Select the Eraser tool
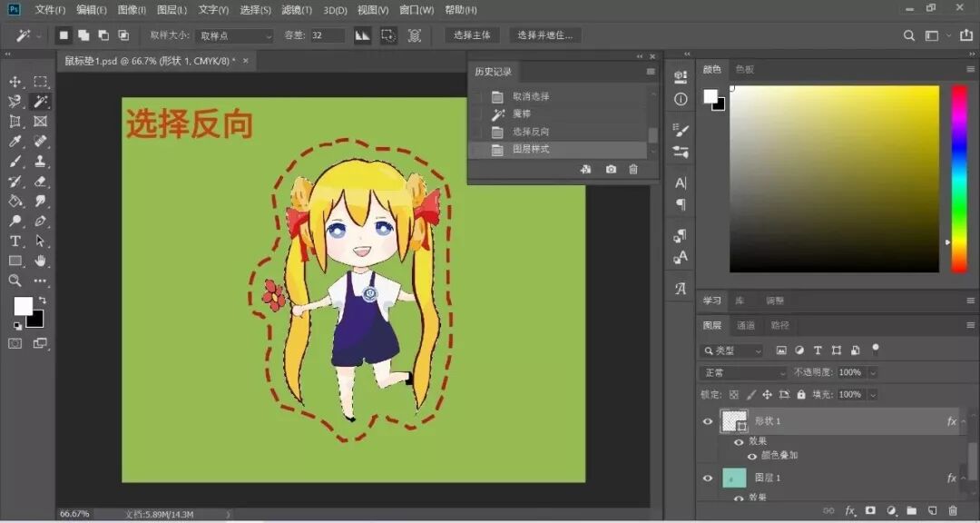This screenshot has width=980, height=523. [41, 182]
